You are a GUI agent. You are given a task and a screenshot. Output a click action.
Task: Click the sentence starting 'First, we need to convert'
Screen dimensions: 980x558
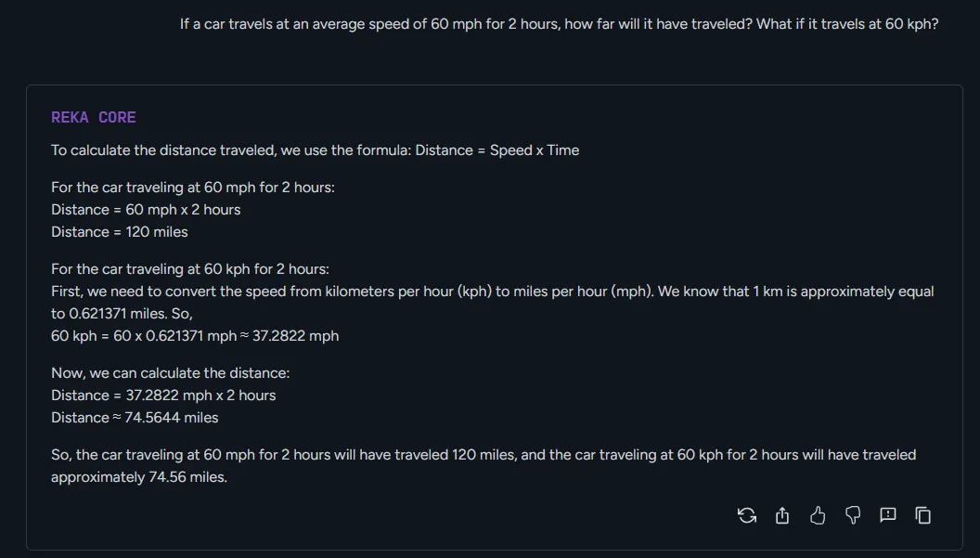click(x=353, y=292)
